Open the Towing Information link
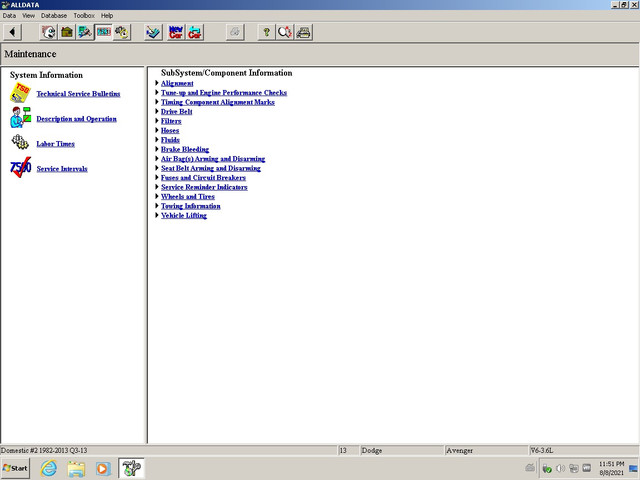640x480 pixels. (x=191, y=206)
